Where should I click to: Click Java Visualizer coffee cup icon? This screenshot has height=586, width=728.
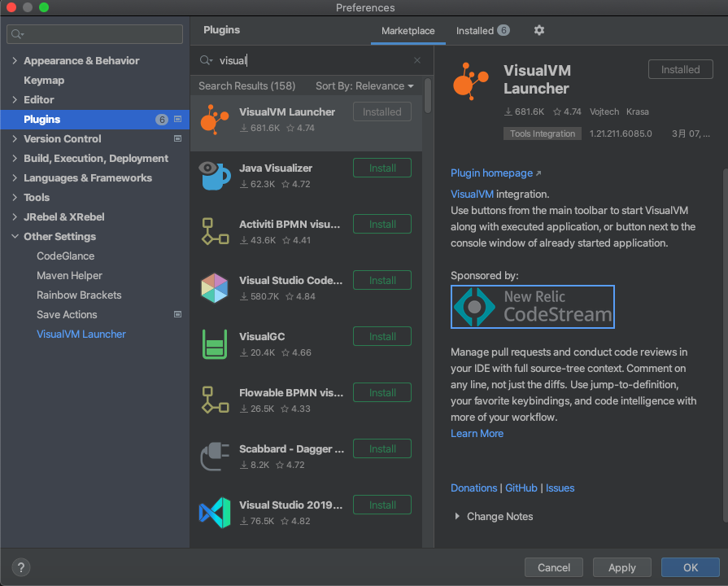pyautogui.click(x=215, y=176)
